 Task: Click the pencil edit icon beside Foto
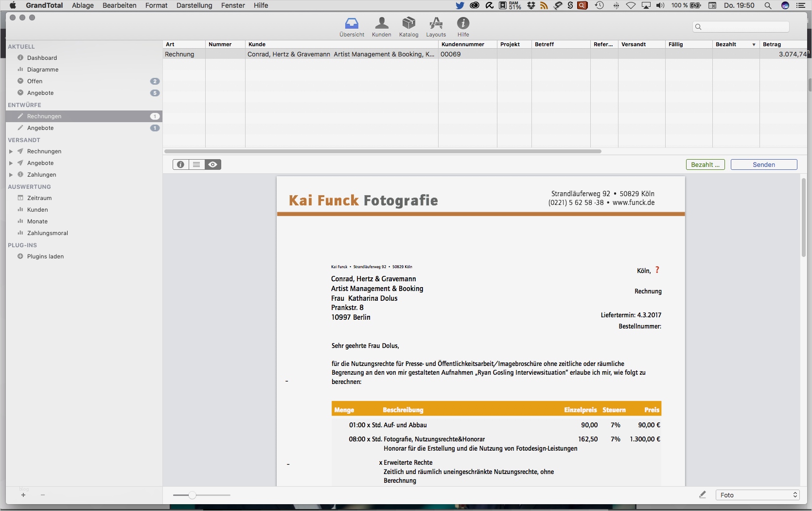click(703, 495)
